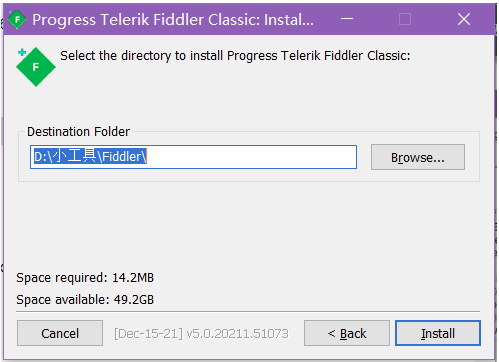This screenshot has height=362, width=499.
Task: Click the blue plus sparkle on Fiddler logo
Action: (x=22, y=52)
